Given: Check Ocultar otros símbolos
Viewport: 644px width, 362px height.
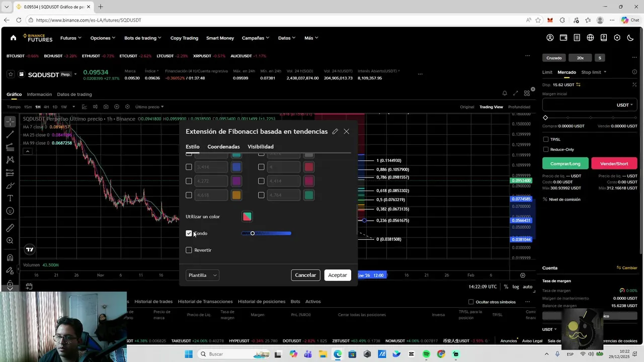Looking at the screenshot, I should click(471, 302).
